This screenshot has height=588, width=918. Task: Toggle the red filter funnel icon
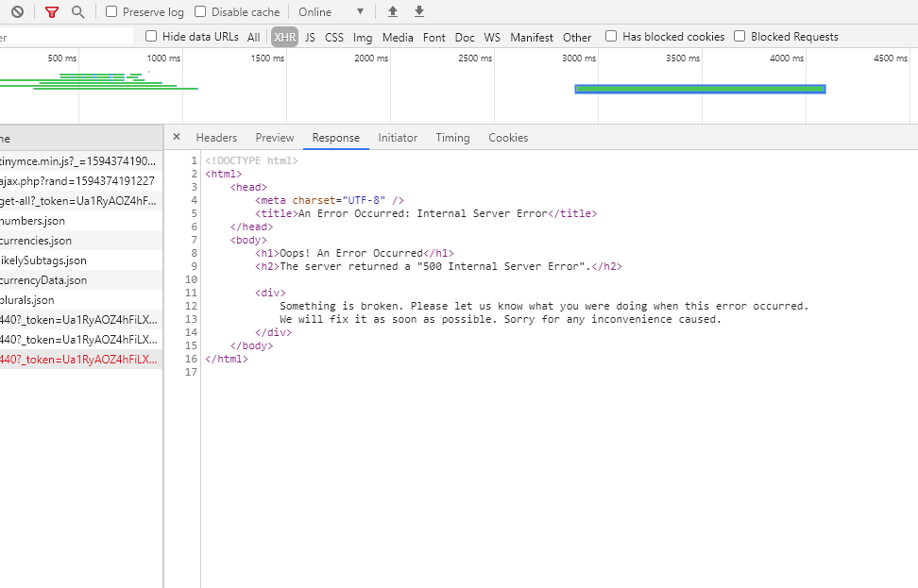coord(52,12)
